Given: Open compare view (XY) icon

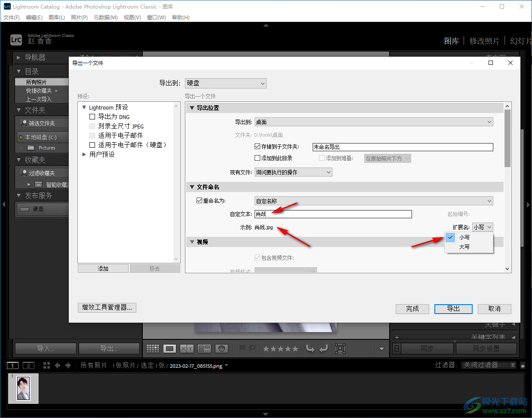Looking at the screenshot, I should (187, 348).
